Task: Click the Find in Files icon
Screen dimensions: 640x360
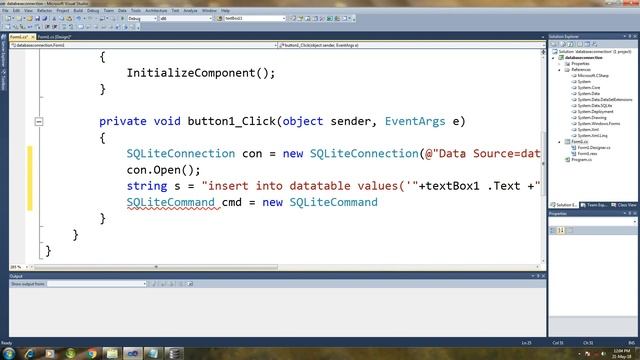Action: (x=220, y=18)
